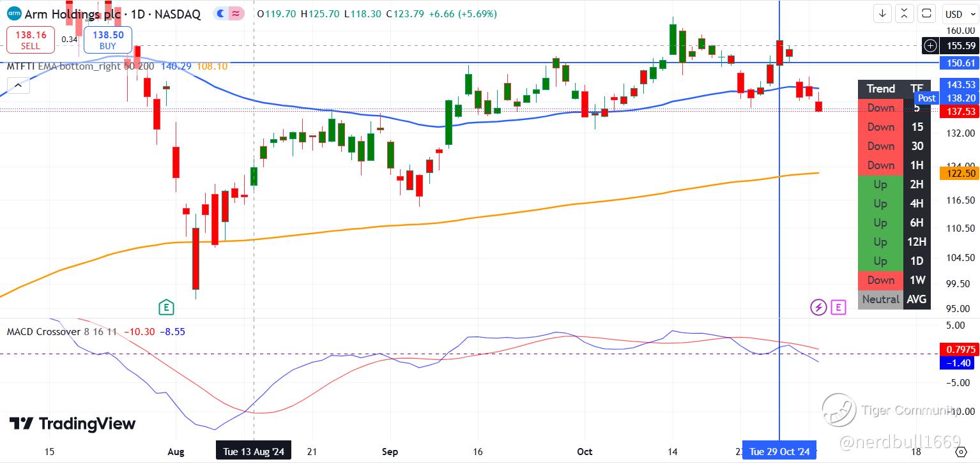Image resolution: width=980 pixels, height=464 pixels.
Task: Click the Down cell for the 15 timeframe
Action: (x=881, y=127)
